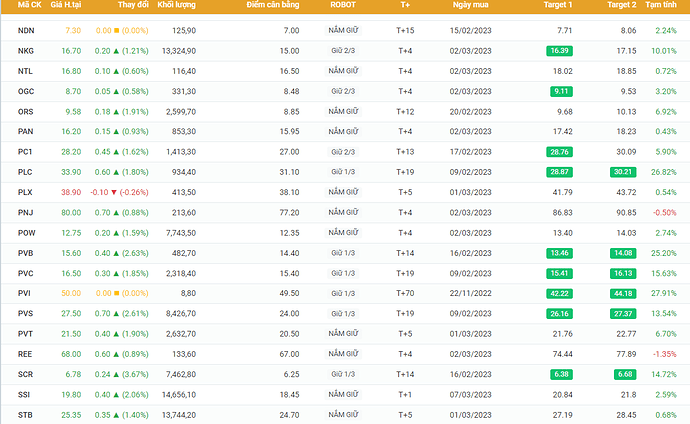The image size is (690, 424).
Task: Click PNJ current price 80.00
Action: [x=71, y=212]
